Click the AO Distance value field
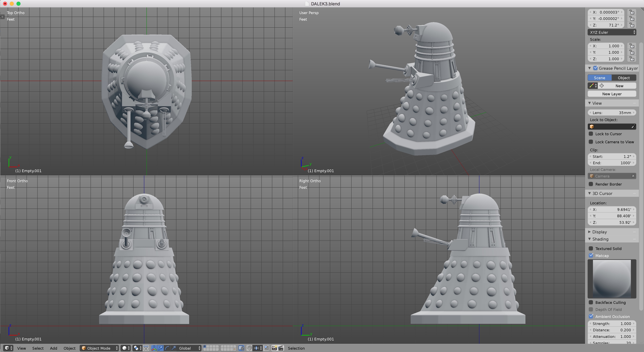The image size is (644, 352). (x=612, y=330)
